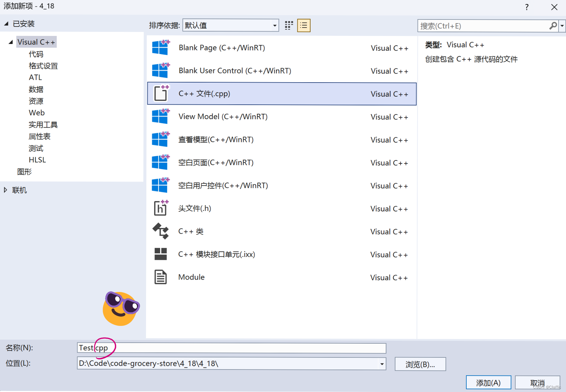Click the Blank User Control template icon
Viewport: 566px width, 392px height.
[x=161, y=70]
